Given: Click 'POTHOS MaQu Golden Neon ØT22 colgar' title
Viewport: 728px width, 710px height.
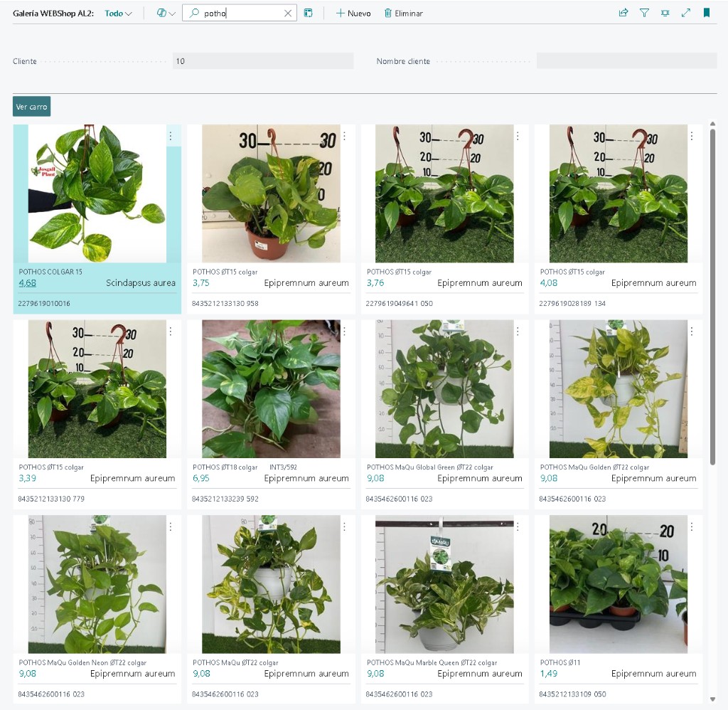Looking at the screenshot, I should click(x=82, y=662).
